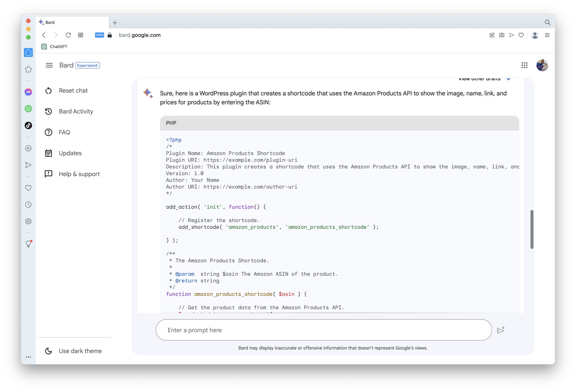The image size is (576, 392).
Task: Open a new tab with plus button
Action: point(115,23)
